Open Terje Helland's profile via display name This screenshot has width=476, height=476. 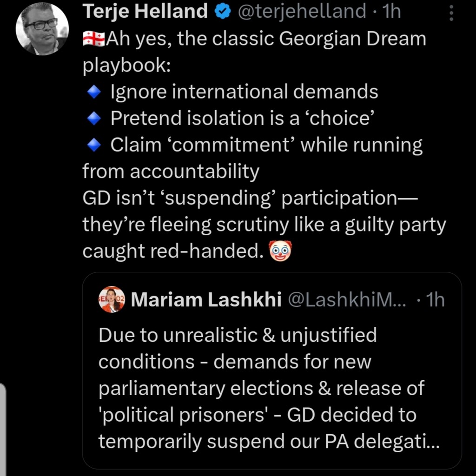point(145,12)
